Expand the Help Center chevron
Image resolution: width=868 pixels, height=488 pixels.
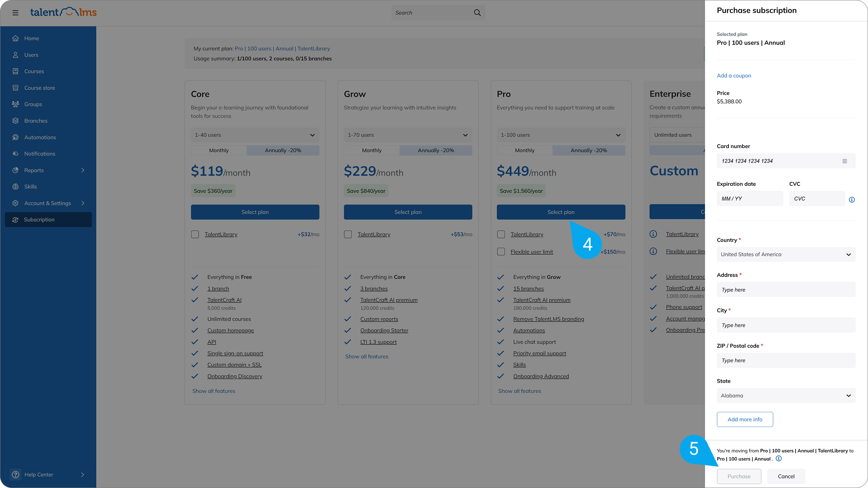[x=83, y=474]
